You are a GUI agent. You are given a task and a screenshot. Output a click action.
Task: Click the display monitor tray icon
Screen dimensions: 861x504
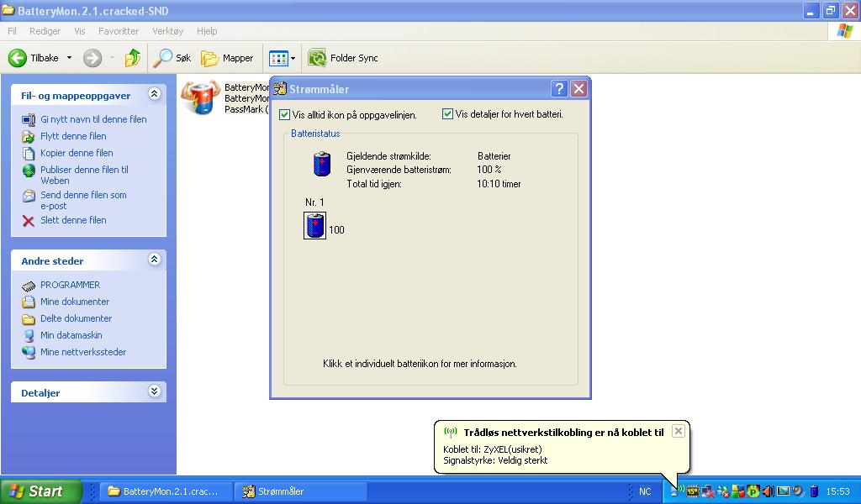[783, 491]
